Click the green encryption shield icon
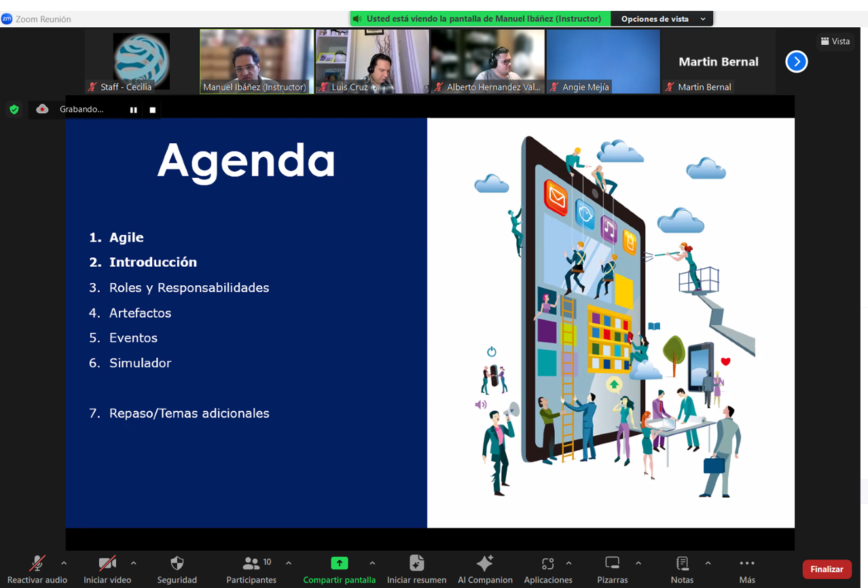 tap(14, 109)
